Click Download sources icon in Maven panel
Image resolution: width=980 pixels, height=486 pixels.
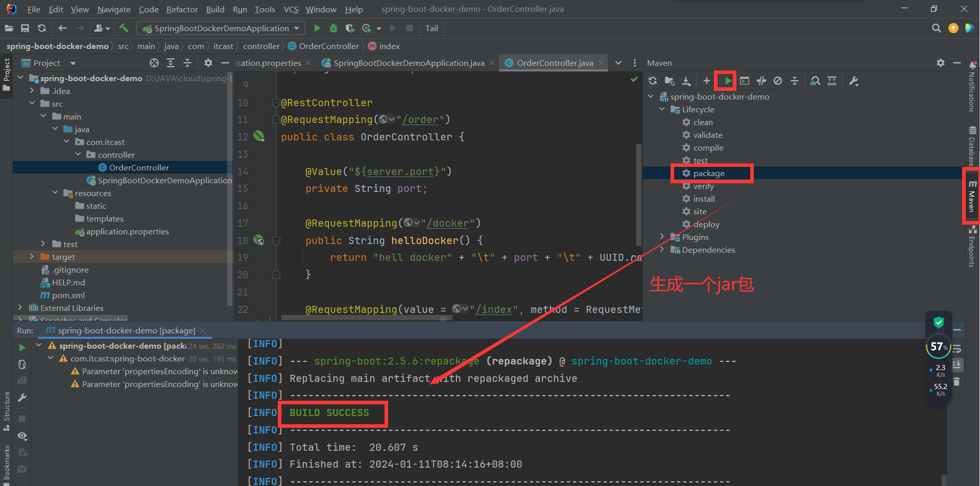pos(686,81)
